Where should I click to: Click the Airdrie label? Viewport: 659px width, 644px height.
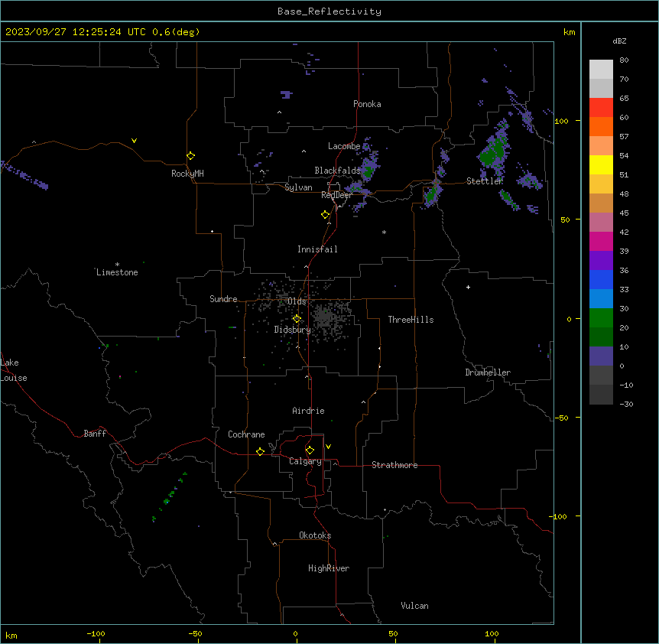[308, 411]
